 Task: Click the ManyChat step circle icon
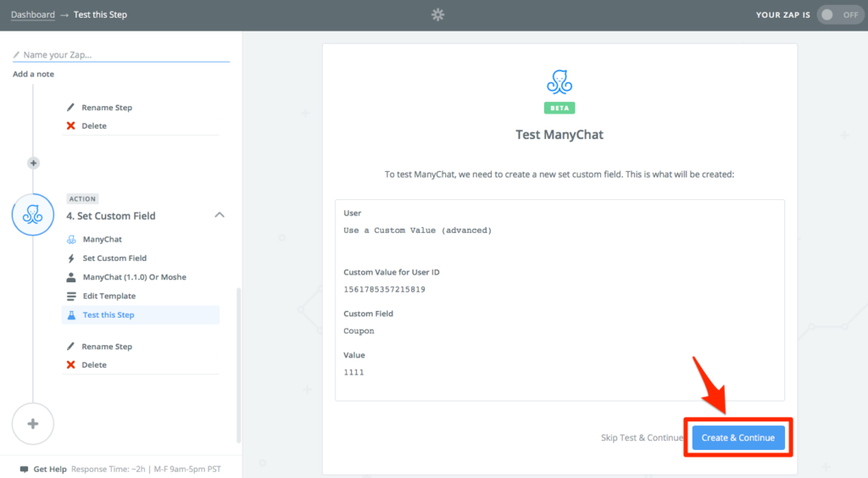point(33,214)
